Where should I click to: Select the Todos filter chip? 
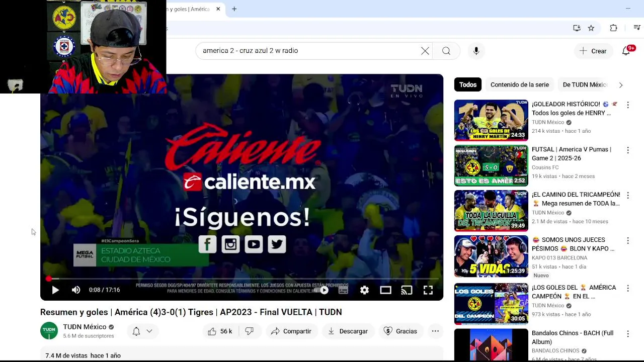coord(468,84)
